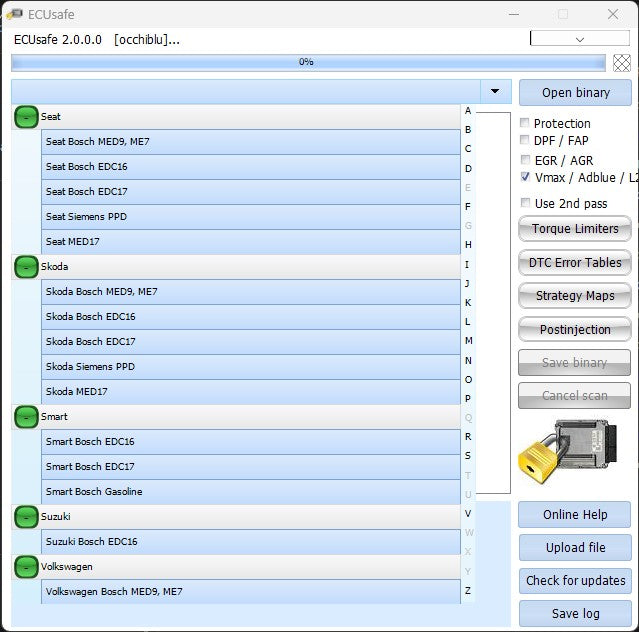
Task: Select Skoda Siemens PPD
Action: [251, 367]
